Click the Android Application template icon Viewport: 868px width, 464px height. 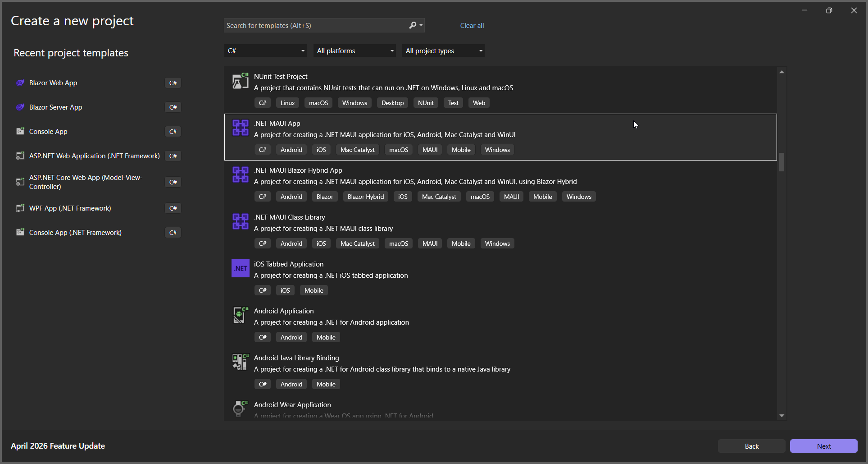240,315
